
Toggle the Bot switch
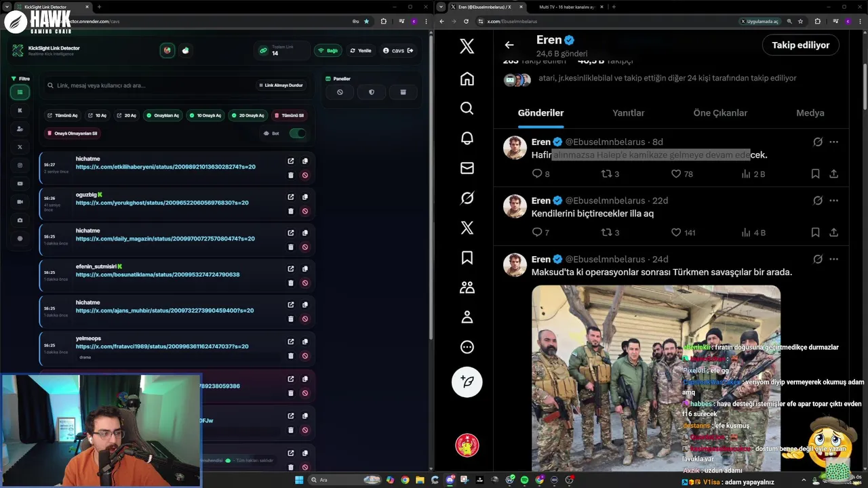point(297,133)
